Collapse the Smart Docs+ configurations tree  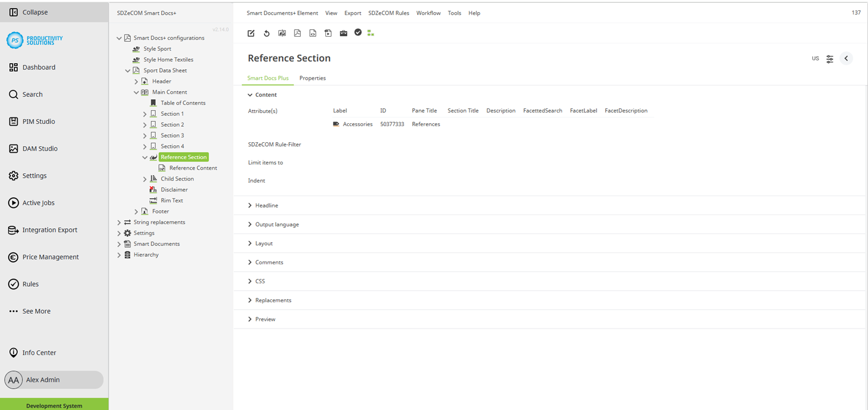point(119,37)
